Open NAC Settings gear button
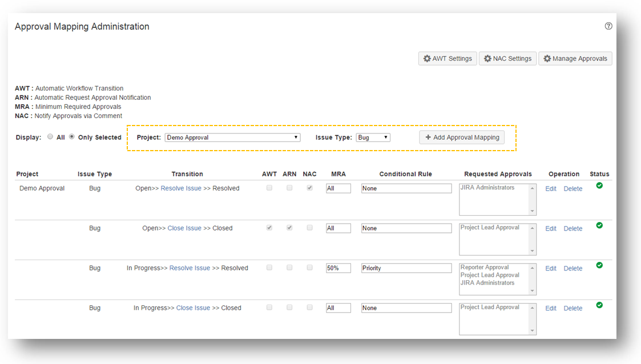 507,58
